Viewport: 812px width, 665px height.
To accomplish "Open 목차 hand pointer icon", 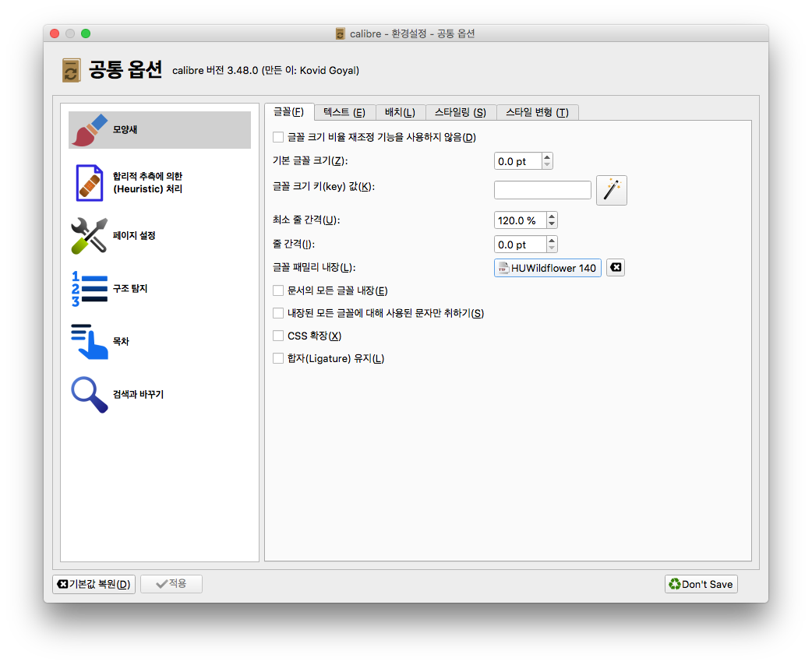I will point(90,342).
